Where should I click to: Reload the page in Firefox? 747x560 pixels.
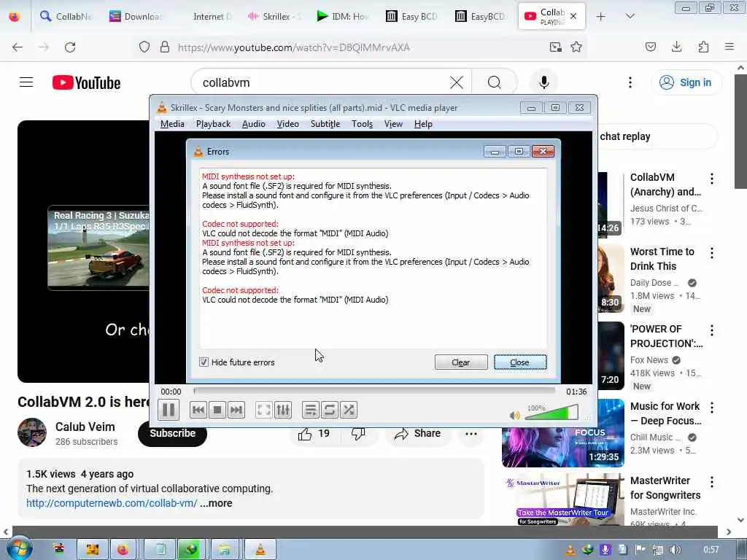(x=70, y=47)
